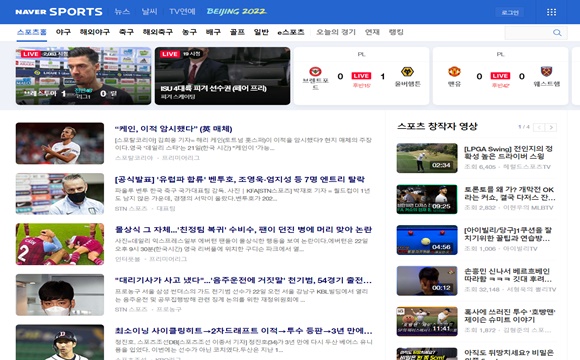Open the 랭킹 tab
This screenshot has width=580, height=360.
tap(396, 32)
